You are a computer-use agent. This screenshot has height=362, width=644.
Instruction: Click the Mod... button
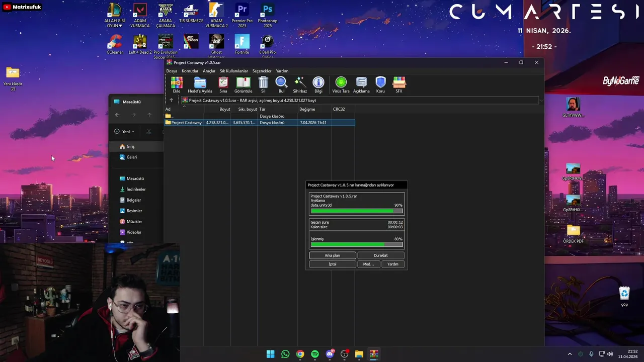368,264
